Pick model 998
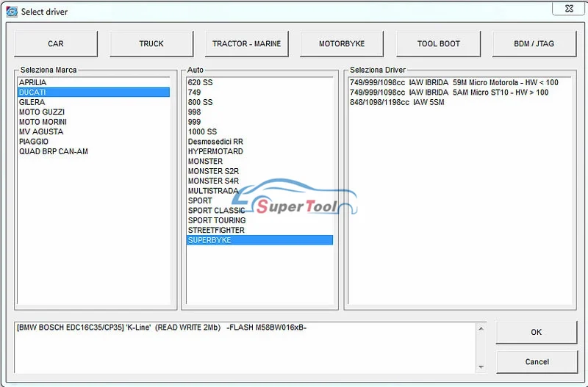 pyautogui.click(x=259, y=112)
